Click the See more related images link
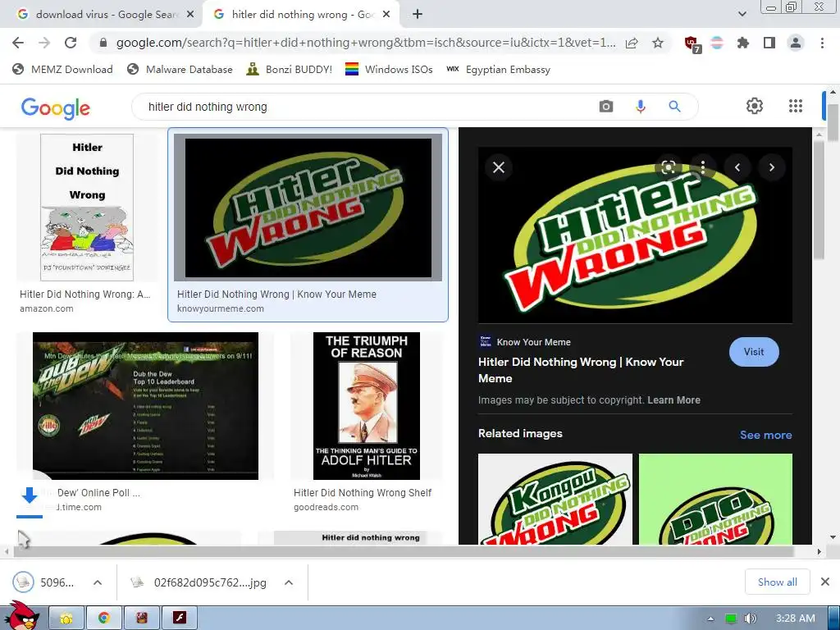 point(765,435)
